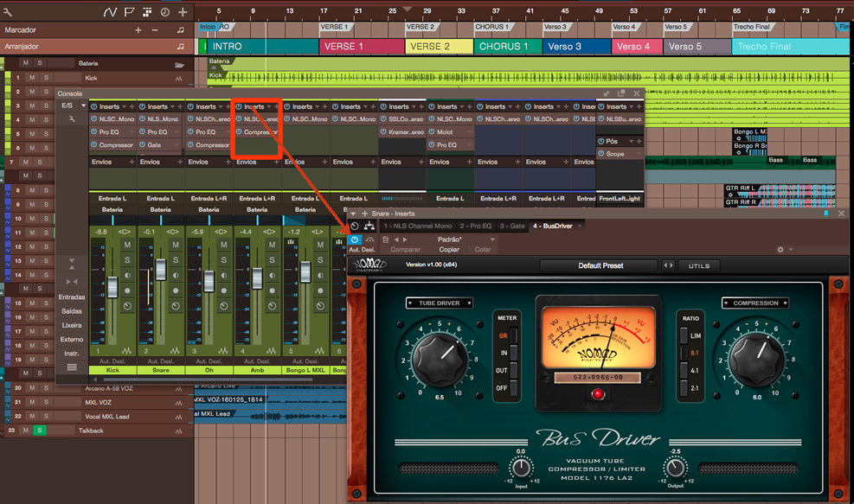Select the LIM ratio switch
The image size is (854, 504).
tap(684, 335)
